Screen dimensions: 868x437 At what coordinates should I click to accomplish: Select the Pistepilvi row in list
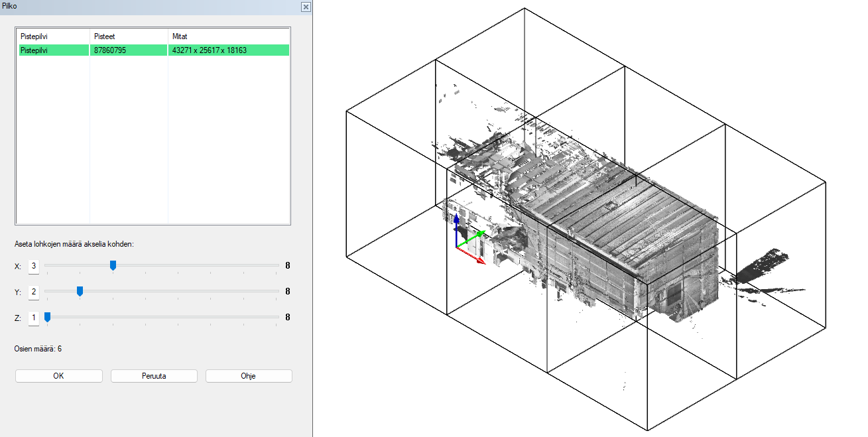53,50
